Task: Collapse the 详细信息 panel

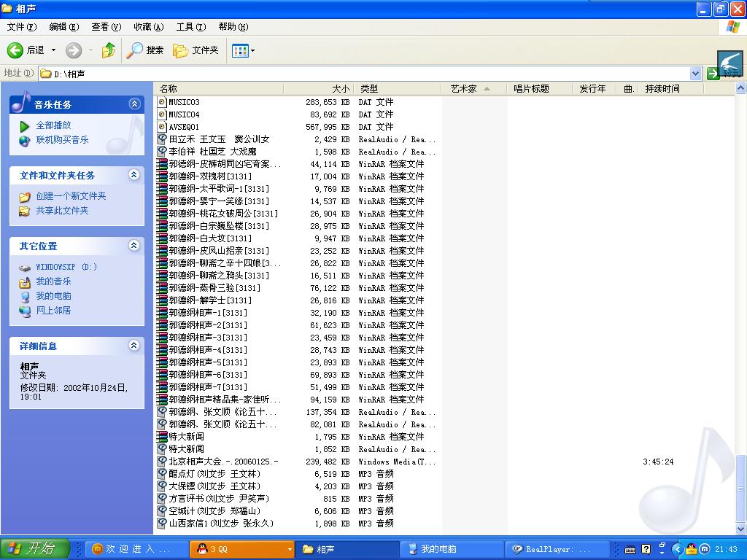Action: tap(134, 346)
